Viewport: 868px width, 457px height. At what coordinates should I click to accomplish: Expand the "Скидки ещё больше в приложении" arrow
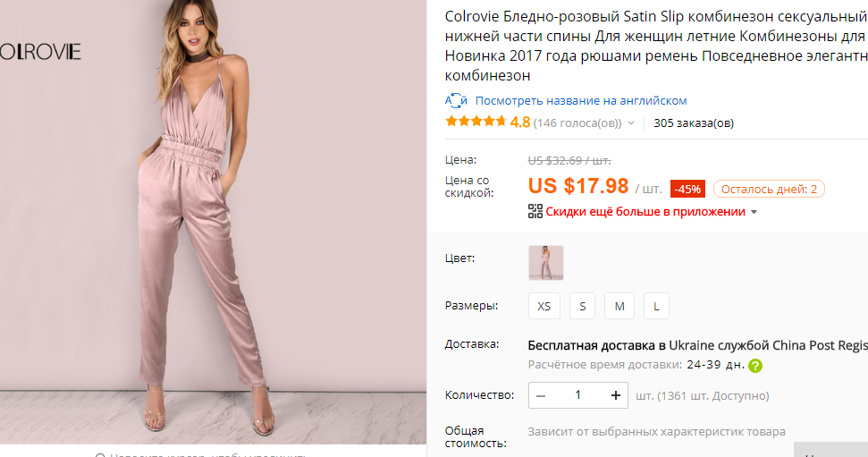coord(754,213)
